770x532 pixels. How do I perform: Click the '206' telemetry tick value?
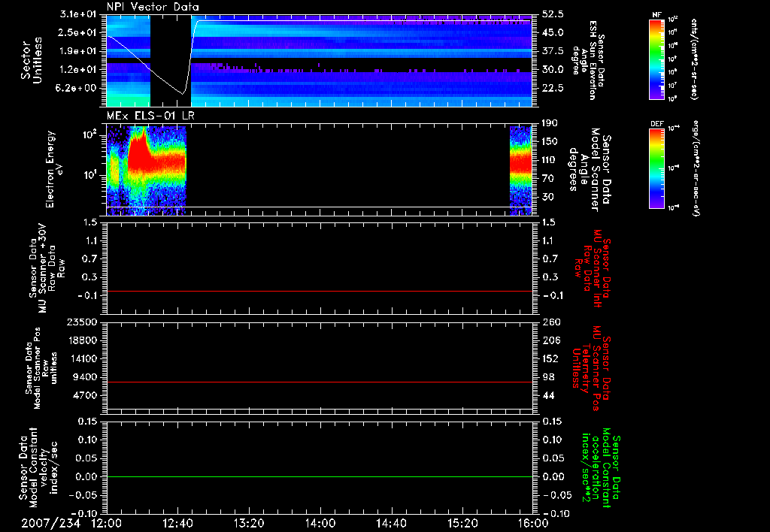click(x=550, y=340)
